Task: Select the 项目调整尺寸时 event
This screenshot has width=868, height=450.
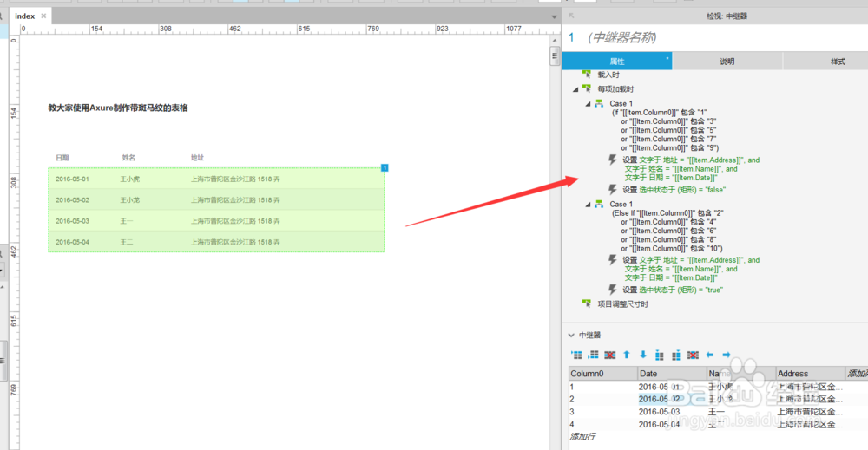Action: 622,304
